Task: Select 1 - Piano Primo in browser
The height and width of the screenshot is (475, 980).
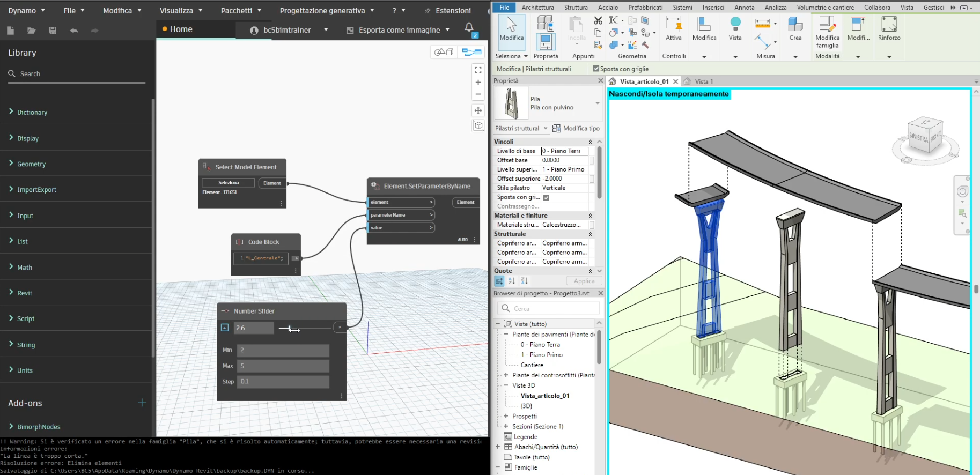Action: pyautogui.click(x=542, y=355)
